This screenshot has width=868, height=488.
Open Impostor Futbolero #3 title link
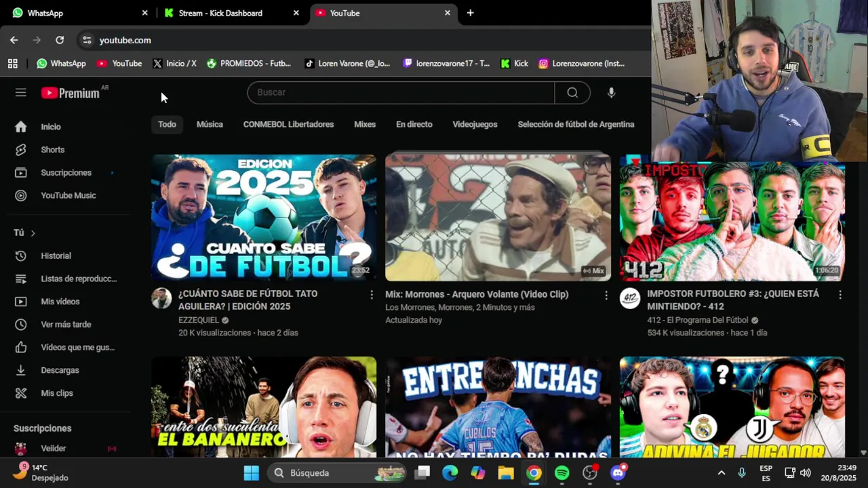pyautogui.click(x=733, y=300)
